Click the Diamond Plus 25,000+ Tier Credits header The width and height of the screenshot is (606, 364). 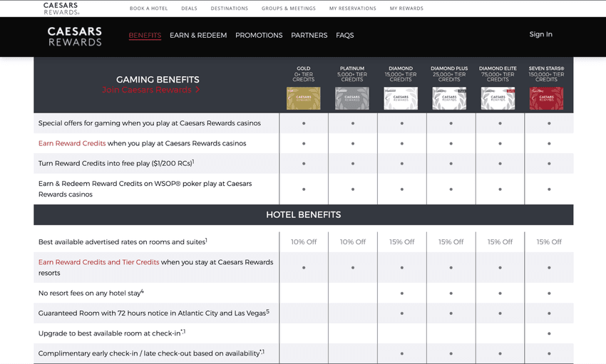click(449, 74)
